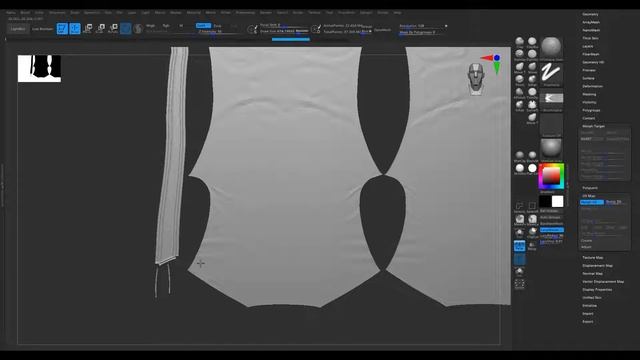Toggle the highlighted Morph UV button

pyautogui.click(x=592, y=202)
